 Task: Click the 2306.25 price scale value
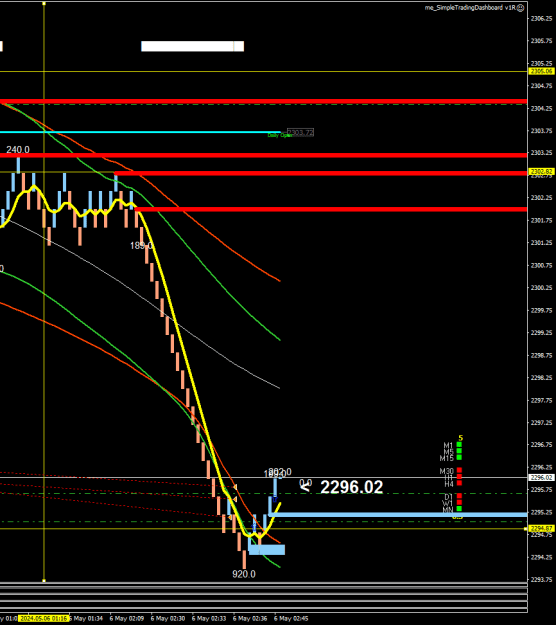coord(542,18)
